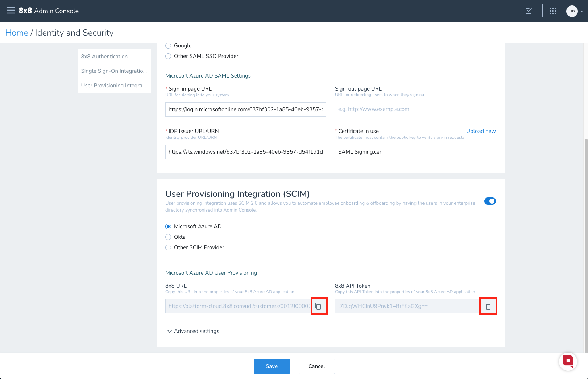The image size is (588, 379).
Task: Open the hamburger navigation menu
Action: tap(11, 11)
